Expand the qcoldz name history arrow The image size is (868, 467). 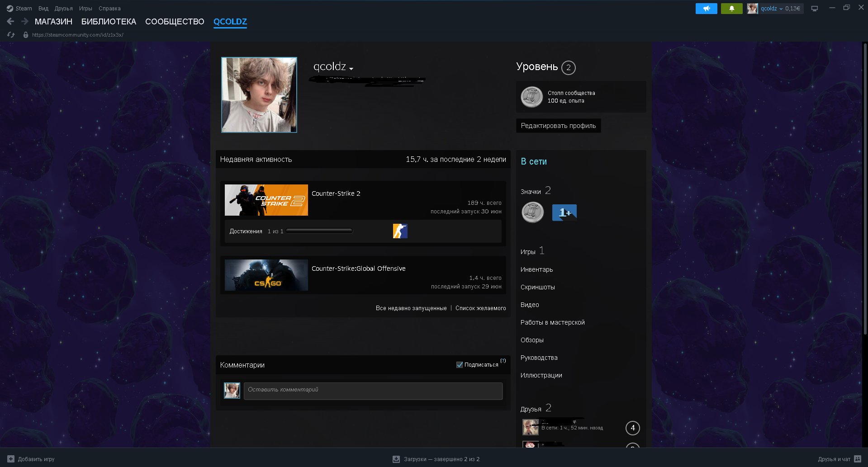[351, 69]
